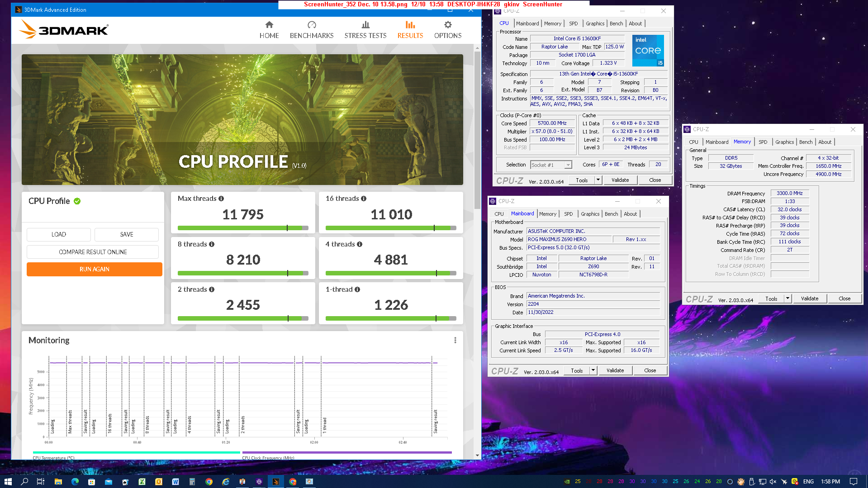
Task: Expand Tools dropdown arrow in CPU-Z Memory window
Action: tap(787, 298)
